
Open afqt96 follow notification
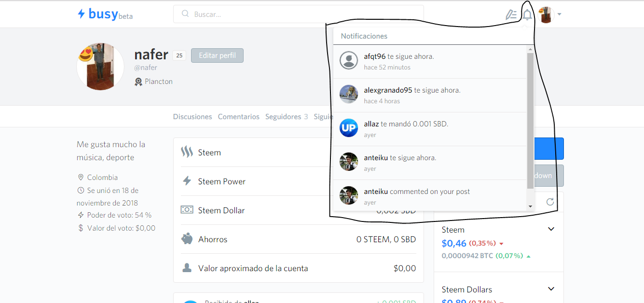point(429,62)
